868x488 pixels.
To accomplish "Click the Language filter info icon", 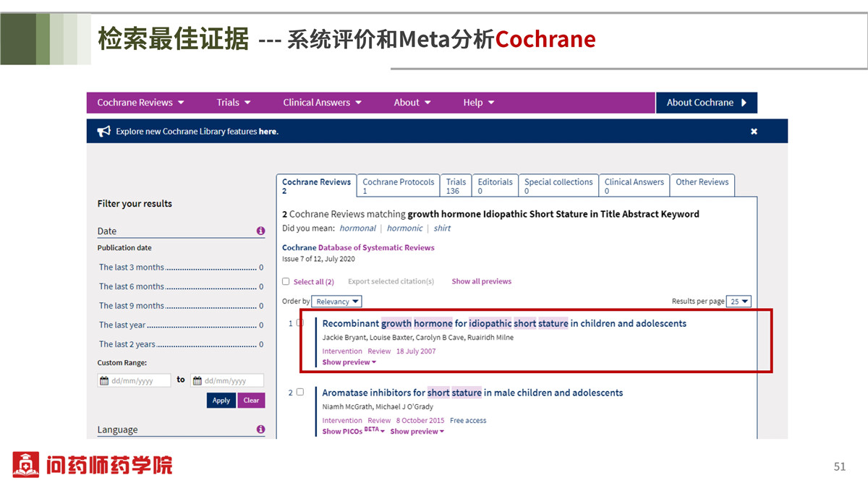I will point(260,429).
